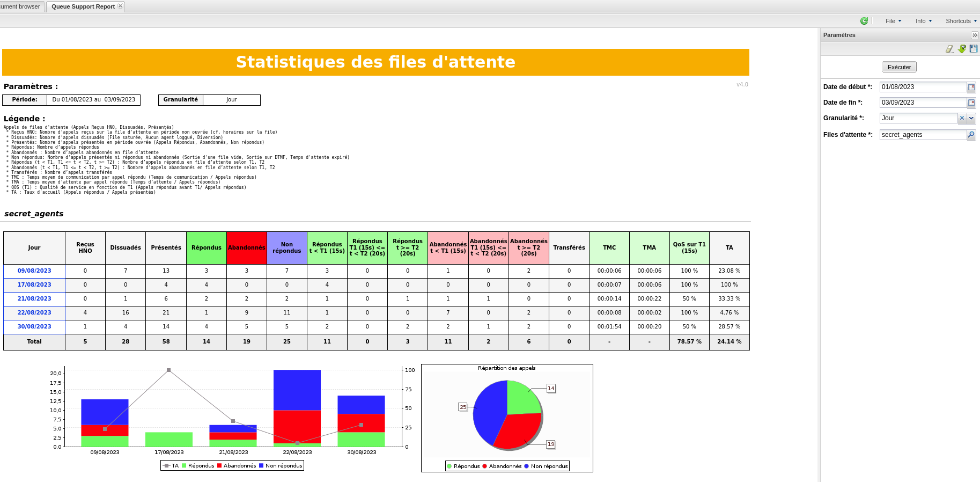Click the Dissuadés column header
This screenshot has width=980, height=482.
point(126,248)
